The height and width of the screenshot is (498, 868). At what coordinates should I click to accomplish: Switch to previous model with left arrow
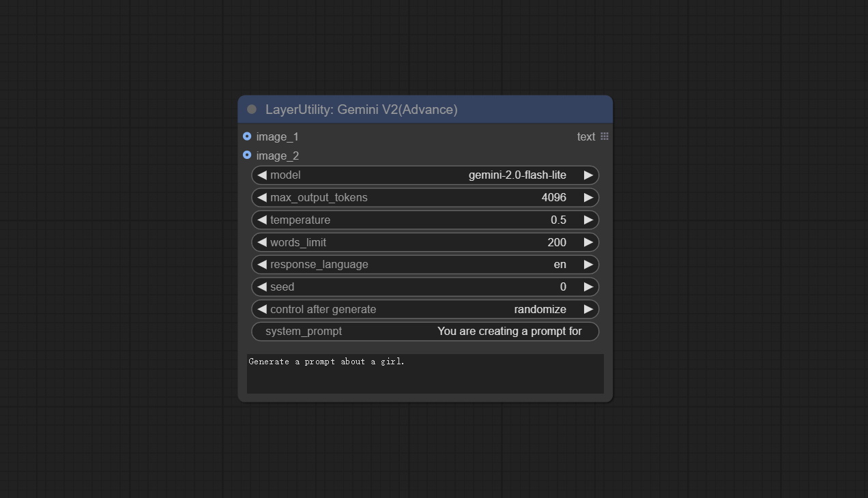(x=262, y=175)
